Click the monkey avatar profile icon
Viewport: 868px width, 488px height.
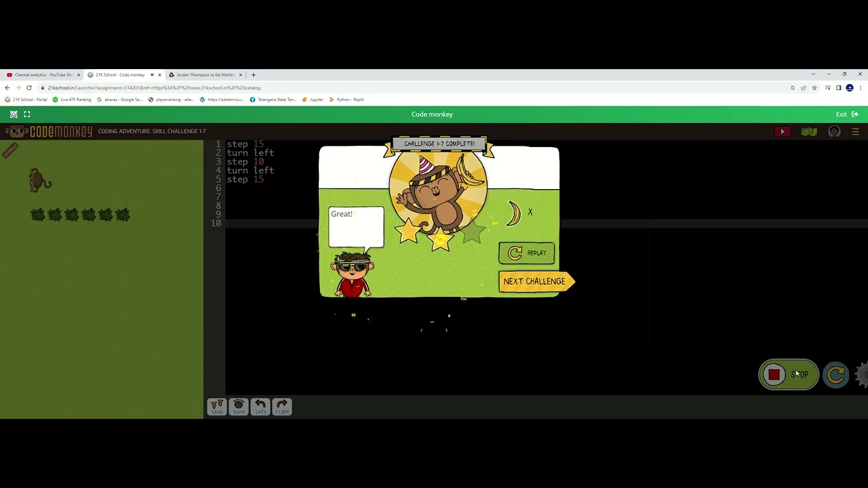tap(834, 131)
